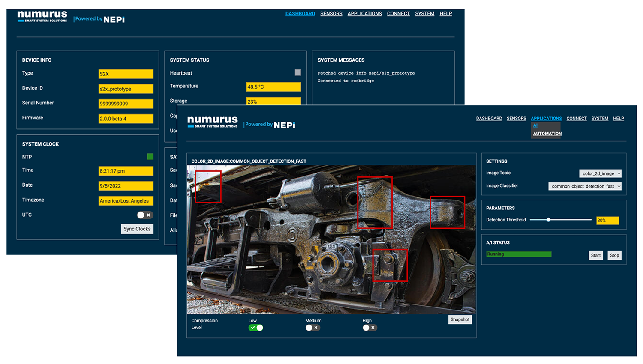Click the numurus logo in front window

(x=212, y=122)
